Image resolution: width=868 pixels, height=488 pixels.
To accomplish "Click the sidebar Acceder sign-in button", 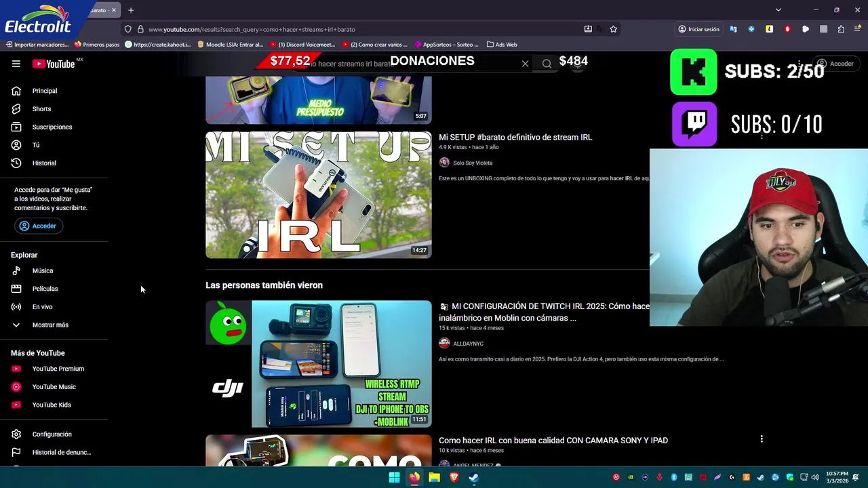I will tap(39, 226).
